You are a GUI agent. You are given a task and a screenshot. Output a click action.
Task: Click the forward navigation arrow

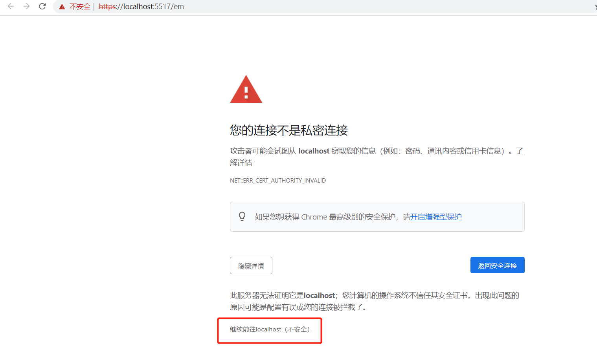pos(26,6)
